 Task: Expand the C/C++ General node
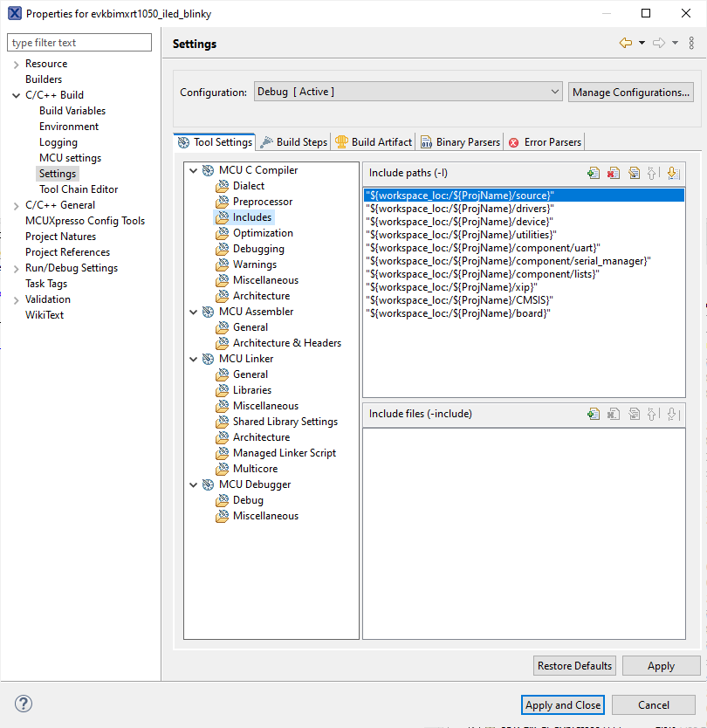click(17, 206)
